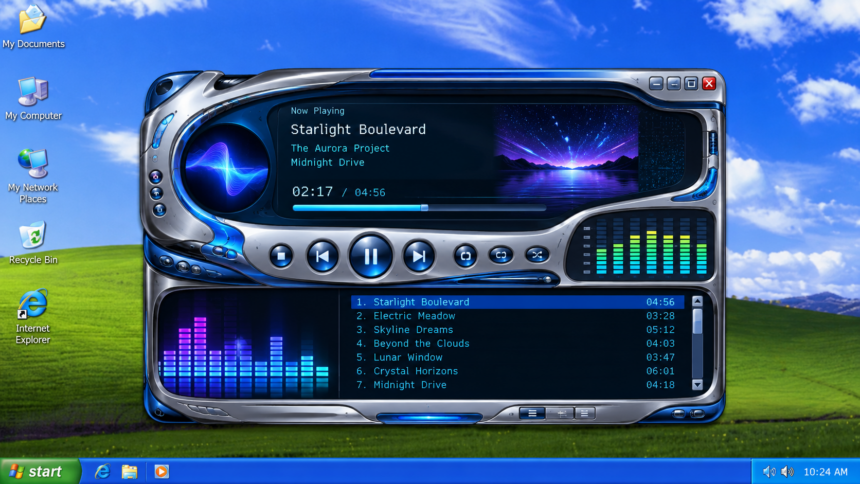Click the current time 02:17 display
Image resolution: width=860 pixels, height=484 pixels.
312,192
